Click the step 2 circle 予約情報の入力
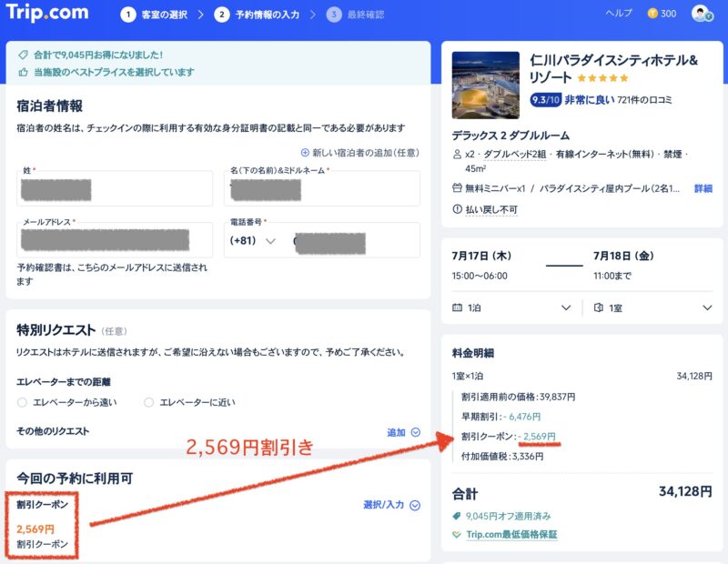The image size is (728, 564). click(x=221, y=15)
